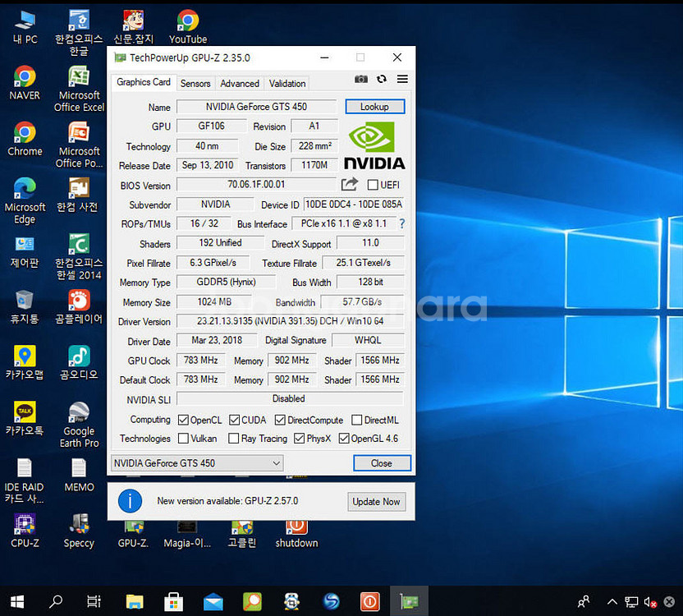The height and width of the screenshot is (616, 683).
Task: Open the 내 PC desktop icon
Action: tap(25, 27)
